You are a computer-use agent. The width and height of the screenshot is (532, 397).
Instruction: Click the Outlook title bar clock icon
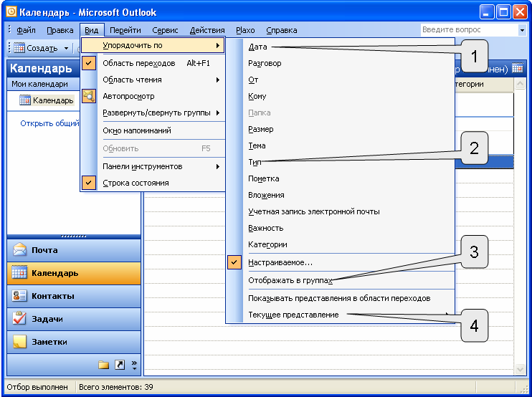click(11, 12)
